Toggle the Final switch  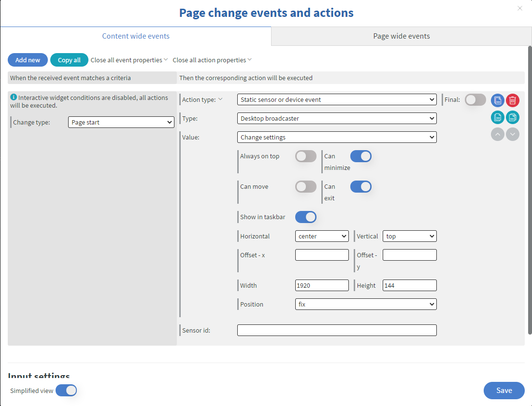coord(475,99)
